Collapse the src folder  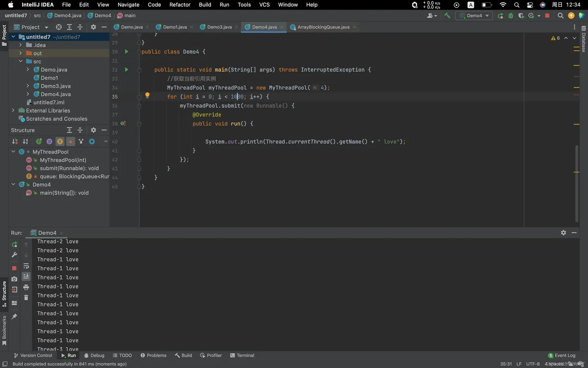pyautogui.click(x=20, y=61)
